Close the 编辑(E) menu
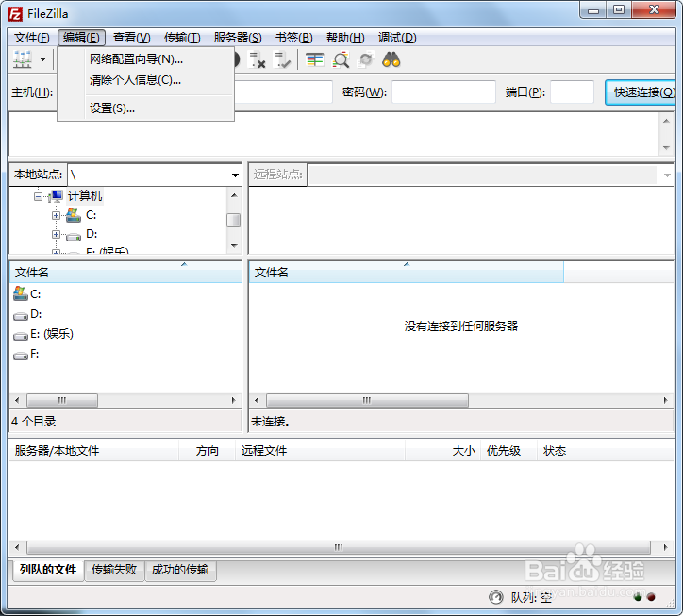This screenshot has width=683, height=616. coord(81,38)
